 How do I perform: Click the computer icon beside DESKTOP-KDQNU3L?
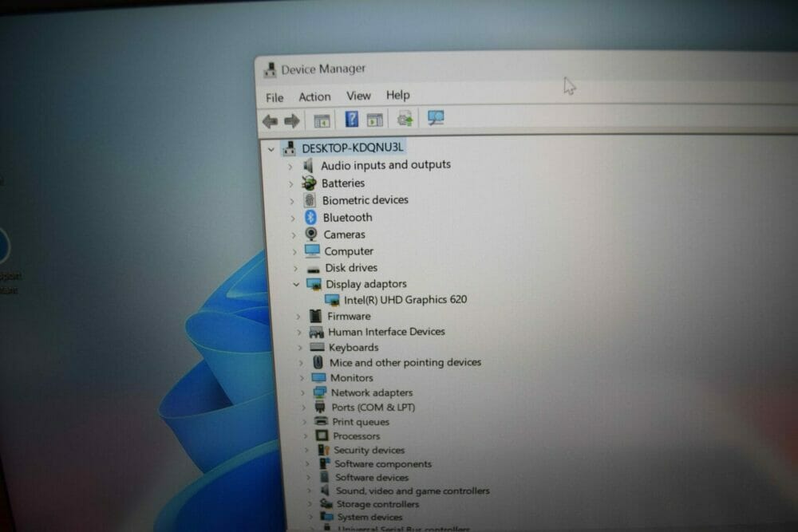point(289,148)
